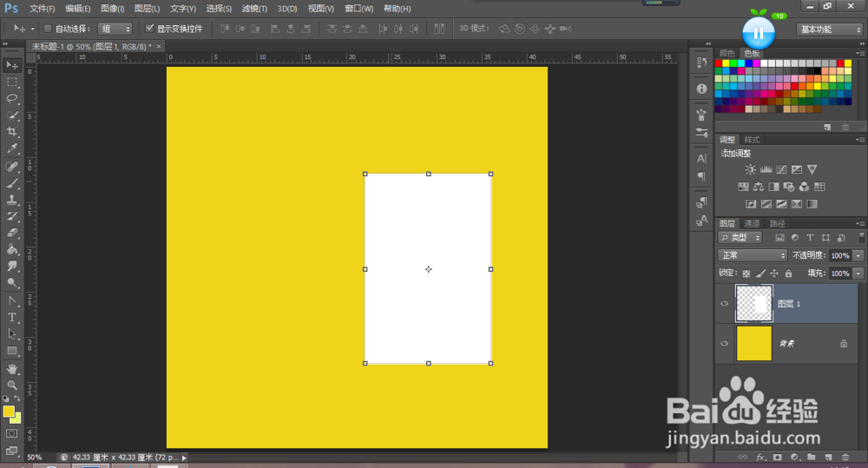Open the Auto-Select 组 dropdown

(x=115, y=29)
